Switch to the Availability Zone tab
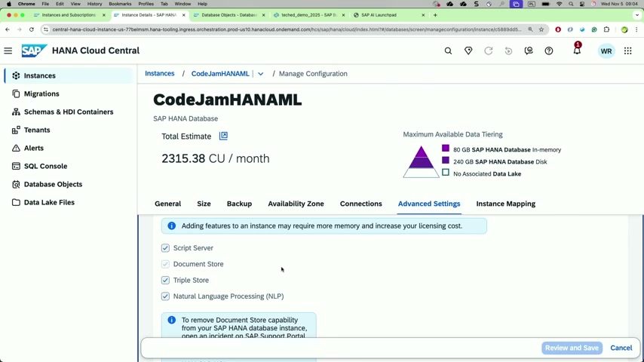 point(296,204)
